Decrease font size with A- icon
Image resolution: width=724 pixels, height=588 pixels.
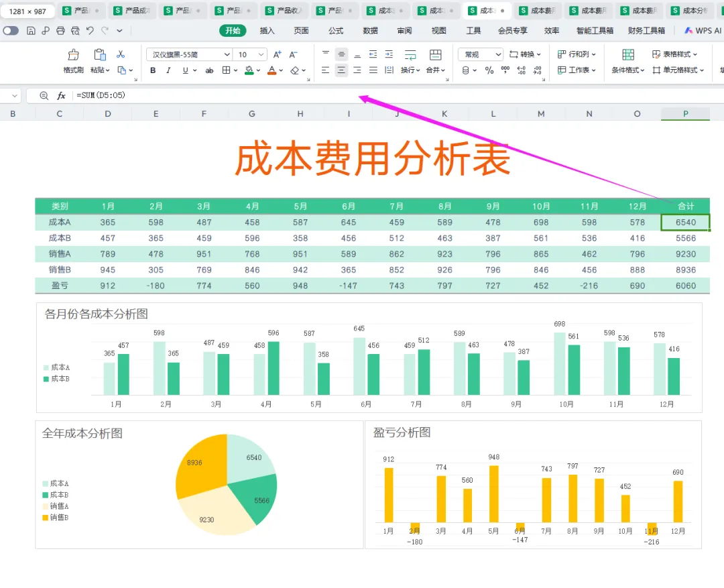pyautogui.click(x=293, y=54)
